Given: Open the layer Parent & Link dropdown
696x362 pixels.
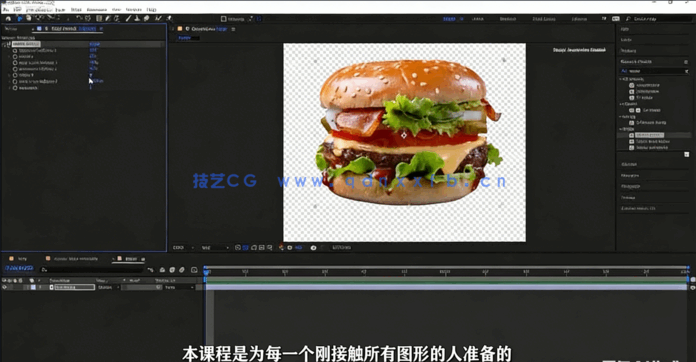Looking at the screenshot, I should point(179,287).
